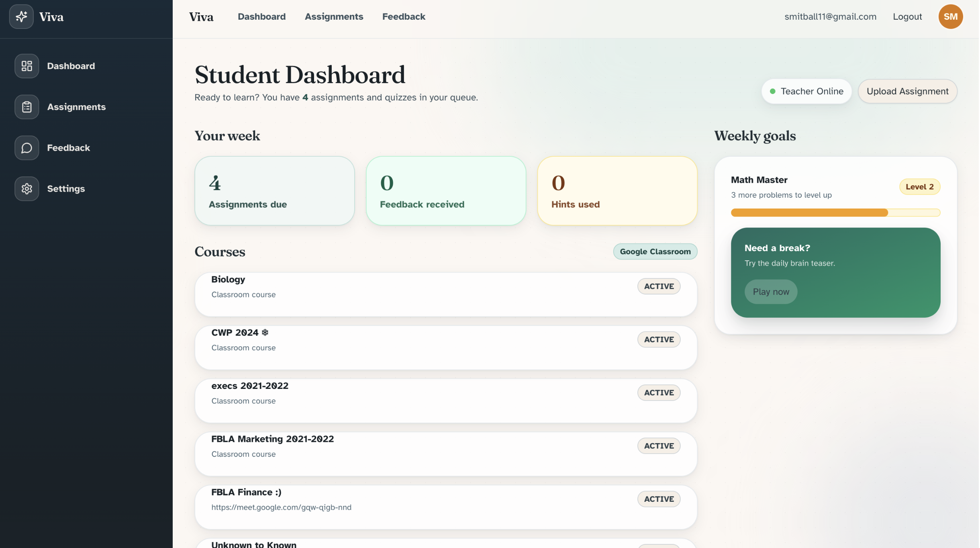This screenshot has height=548, width=980.
Task: Switch to the top navigation Feedback tab
Action: click(403, 16)
